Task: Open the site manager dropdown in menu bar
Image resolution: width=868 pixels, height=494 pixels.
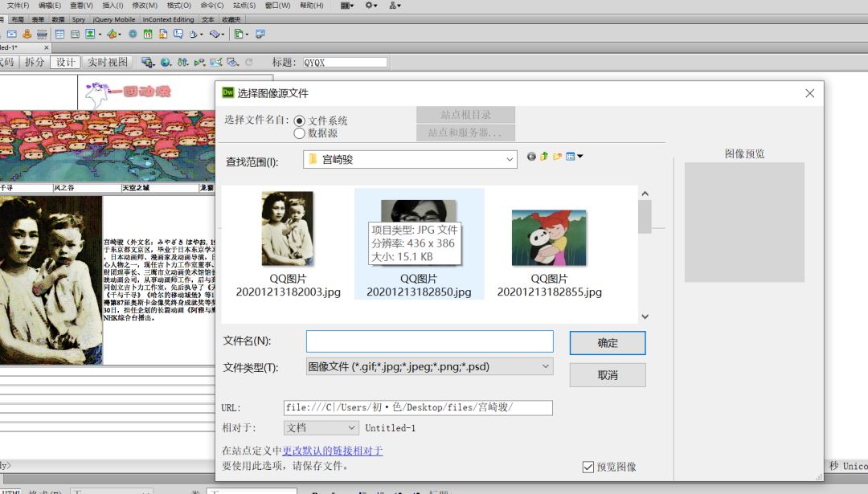Action: coord(395,6)
